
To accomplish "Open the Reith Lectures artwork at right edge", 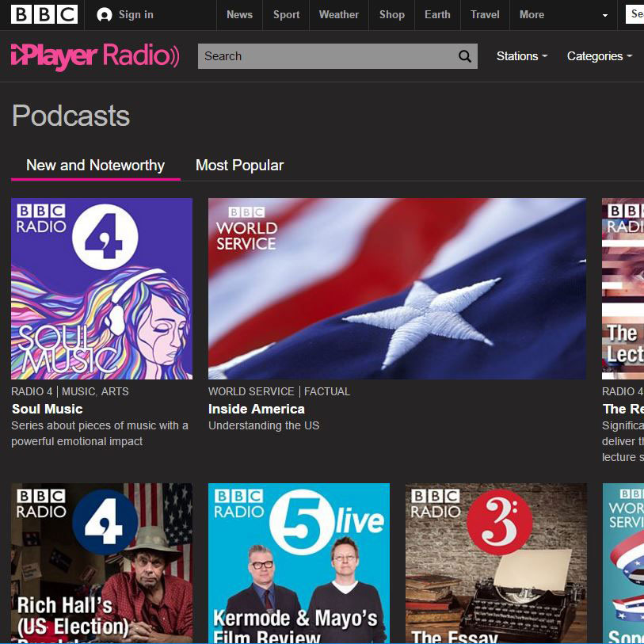I will click(x=623, y=289).
